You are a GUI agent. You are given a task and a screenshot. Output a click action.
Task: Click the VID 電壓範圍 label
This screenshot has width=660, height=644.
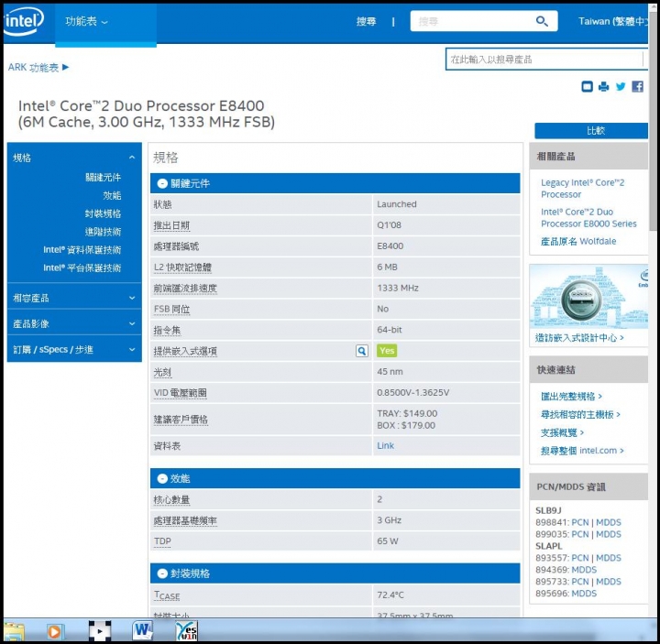[181, 393]
